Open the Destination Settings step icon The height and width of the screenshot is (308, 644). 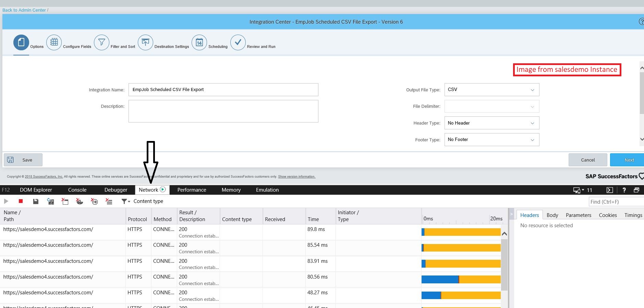click(145, 42)
